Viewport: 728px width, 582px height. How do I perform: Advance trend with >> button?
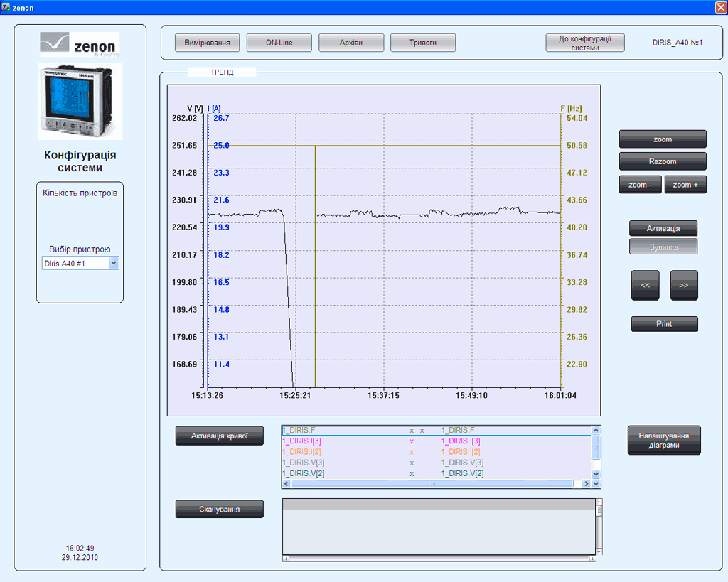684,285
